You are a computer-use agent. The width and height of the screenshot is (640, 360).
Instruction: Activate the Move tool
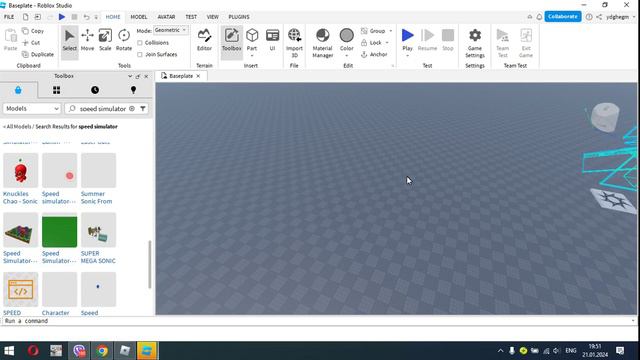click(87, 41)
